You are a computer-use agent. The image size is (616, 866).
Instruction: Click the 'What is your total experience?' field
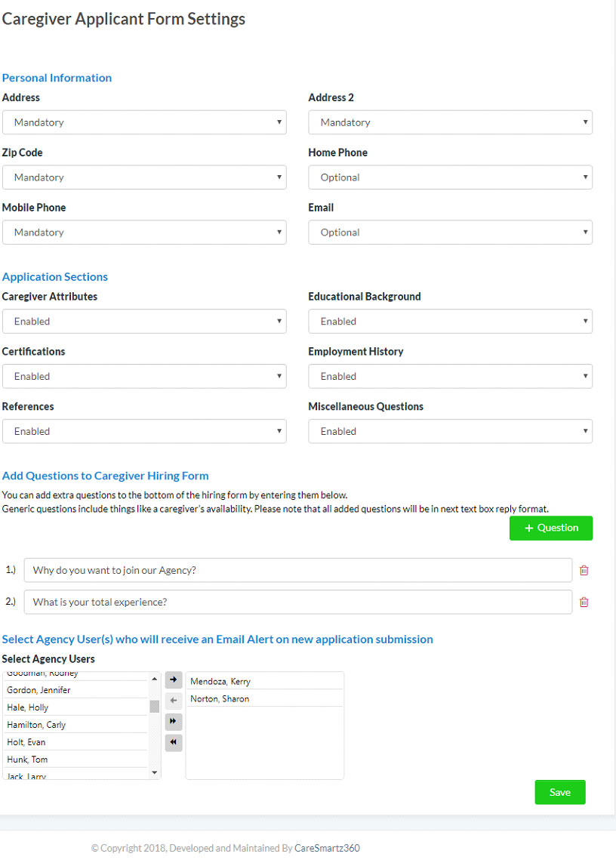pyautogui.click(x=297, y=603)
